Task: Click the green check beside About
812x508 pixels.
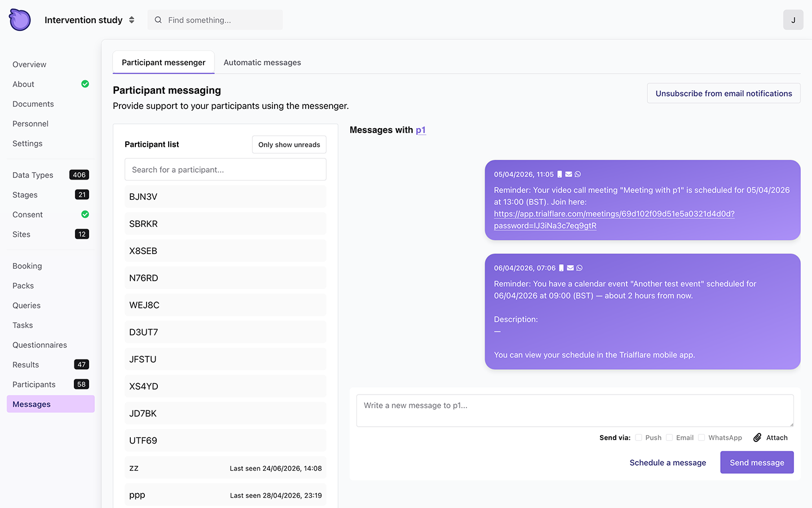Action: pyautogui.click(x=85, y=84)
